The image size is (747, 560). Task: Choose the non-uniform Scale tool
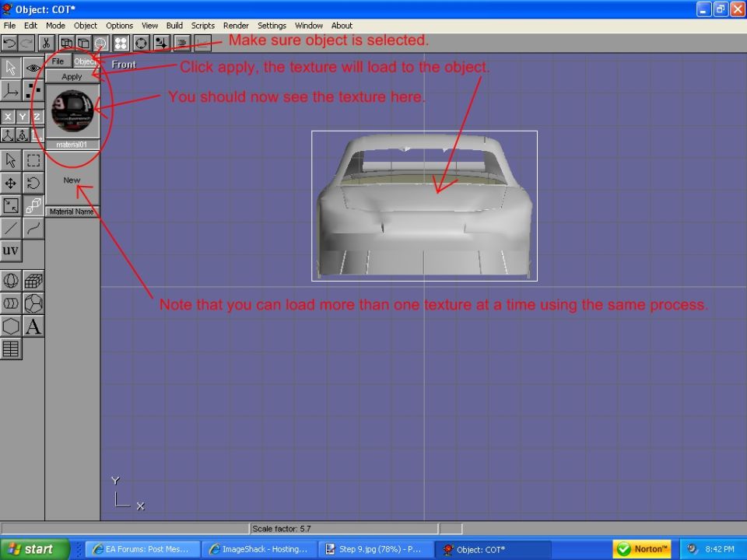point(10,205)
